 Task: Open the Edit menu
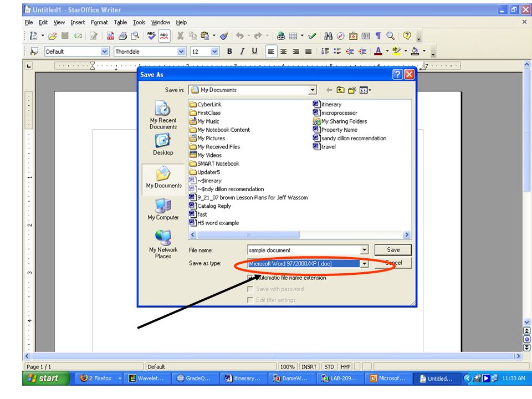click(43, 22)
